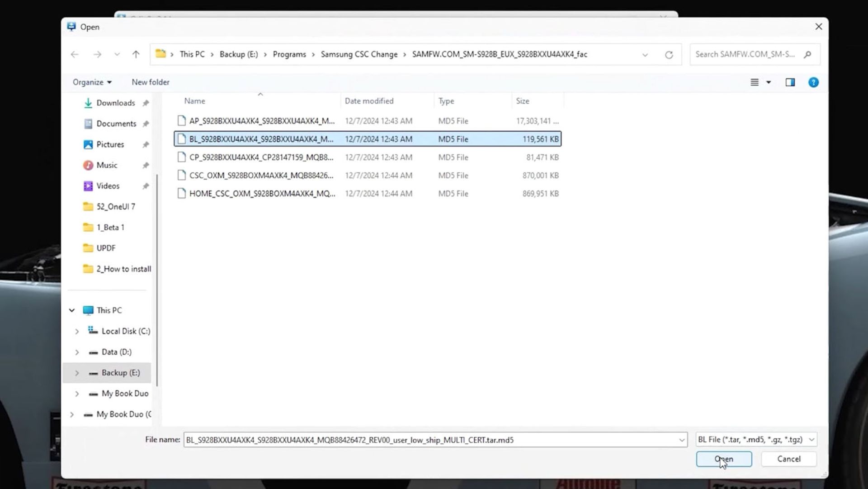Unpin Downloads using its pin icon
The image size is (868, 489).
[x=146, y=103]
